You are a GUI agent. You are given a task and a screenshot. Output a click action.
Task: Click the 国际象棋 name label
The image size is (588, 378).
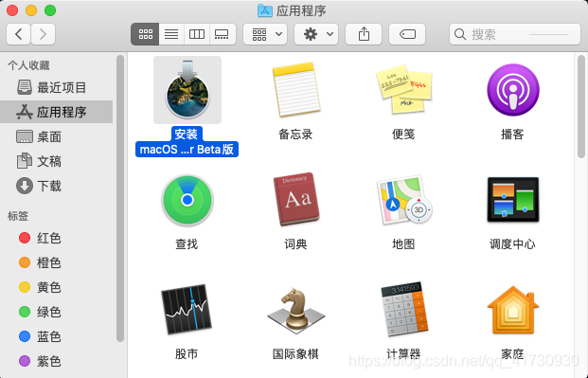click(x=295, y=353)
